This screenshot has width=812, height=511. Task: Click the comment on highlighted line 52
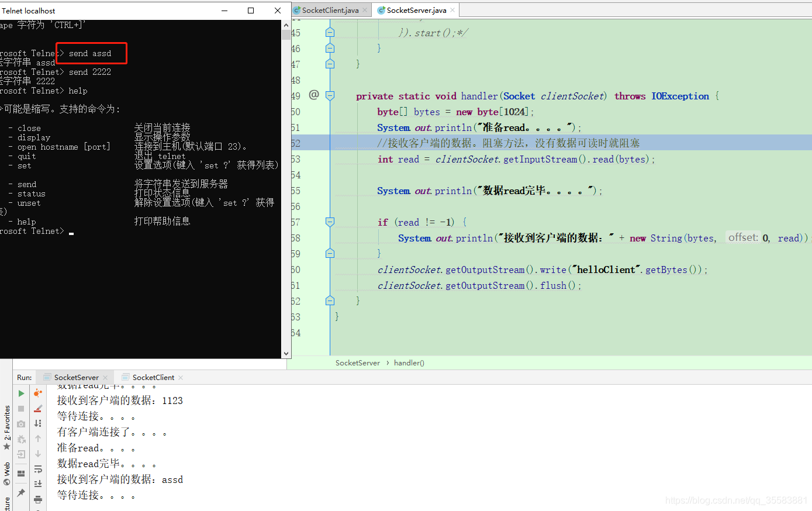coord(509,143)
